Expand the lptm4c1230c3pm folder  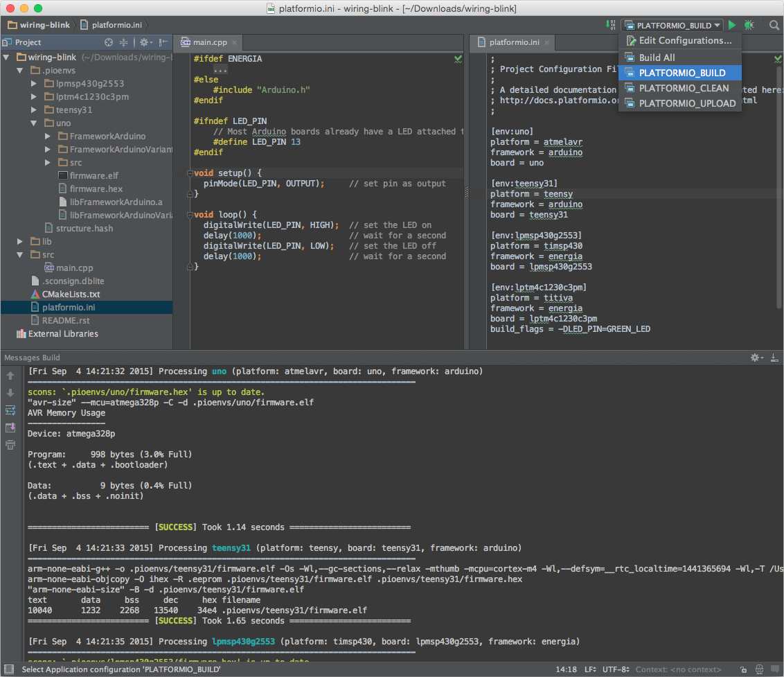click(33, 96)
